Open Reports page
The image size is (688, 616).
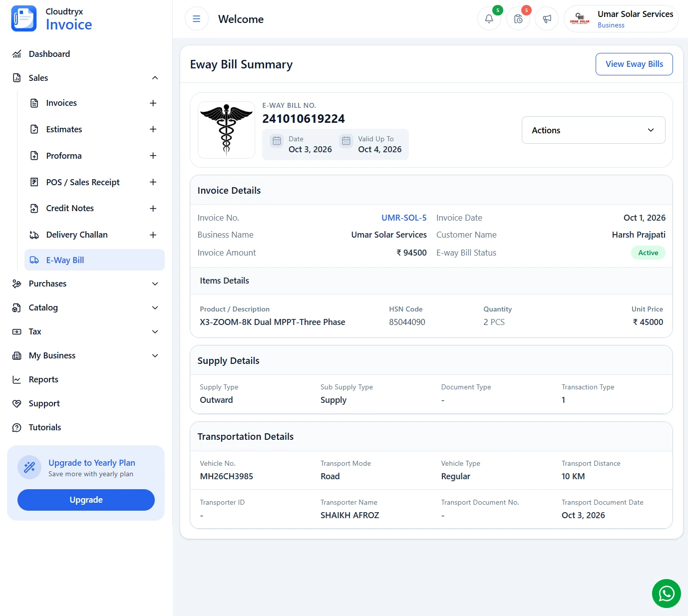pos(43,379)
